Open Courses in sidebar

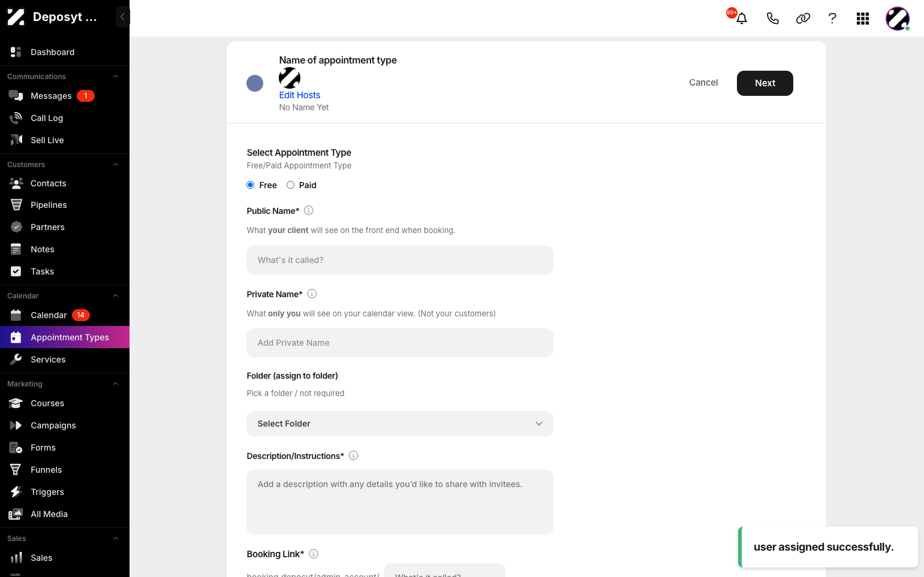[x=65, y=403]
